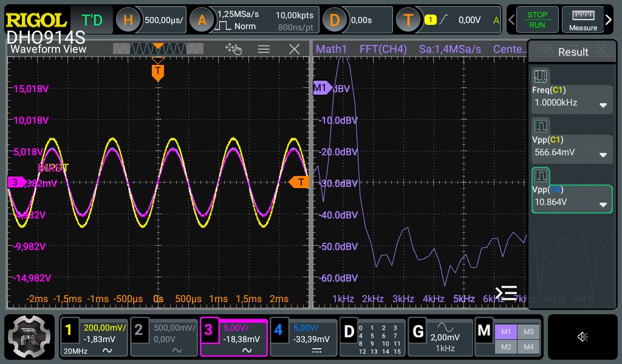Click channel 4 5,00V/ scale

point(306,328)
